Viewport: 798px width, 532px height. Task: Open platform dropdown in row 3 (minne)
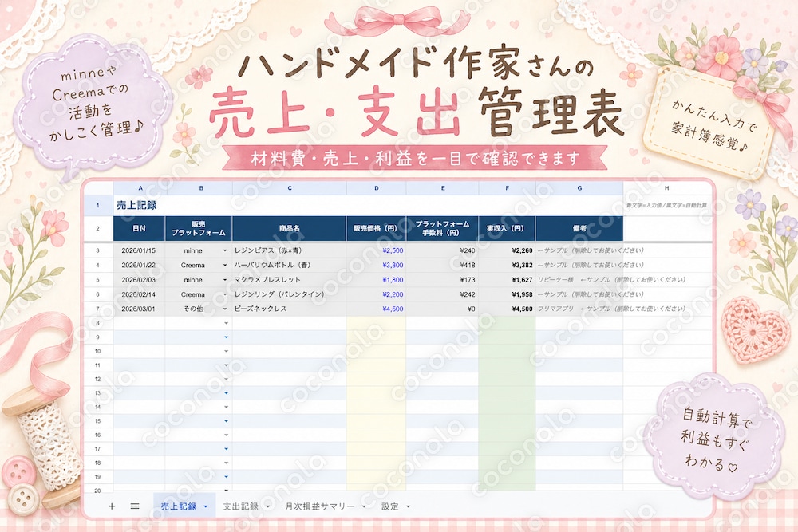click(226, 250)
